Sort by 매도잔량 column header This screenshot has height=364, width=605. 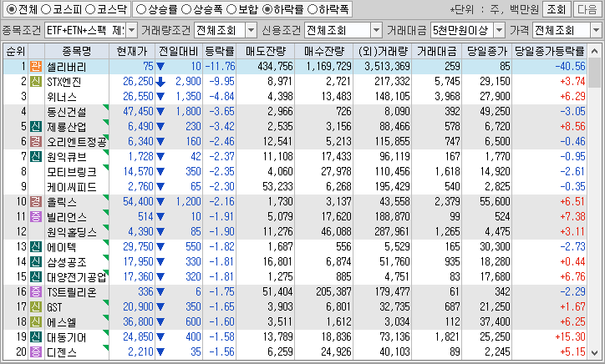[265, 51]
